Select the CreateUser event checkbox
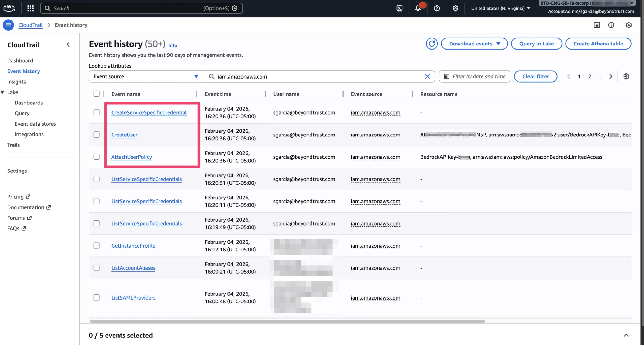The height and width of the screenshot is (345, 644). 96,135
